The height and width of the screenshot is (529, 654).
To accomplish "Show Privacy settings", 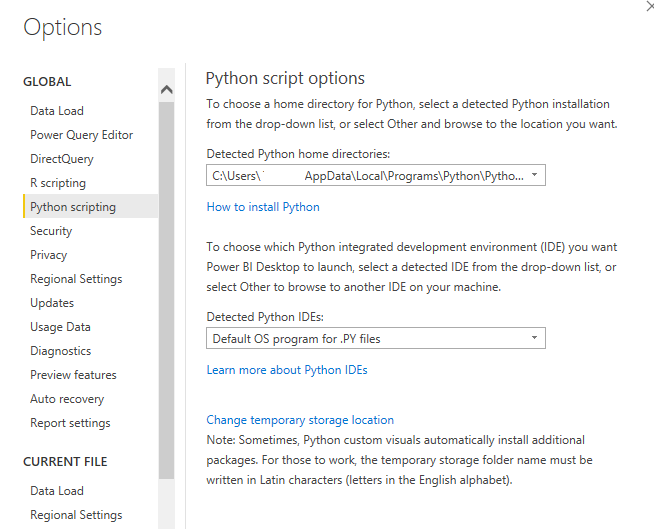I will click(x=49, y=255).
